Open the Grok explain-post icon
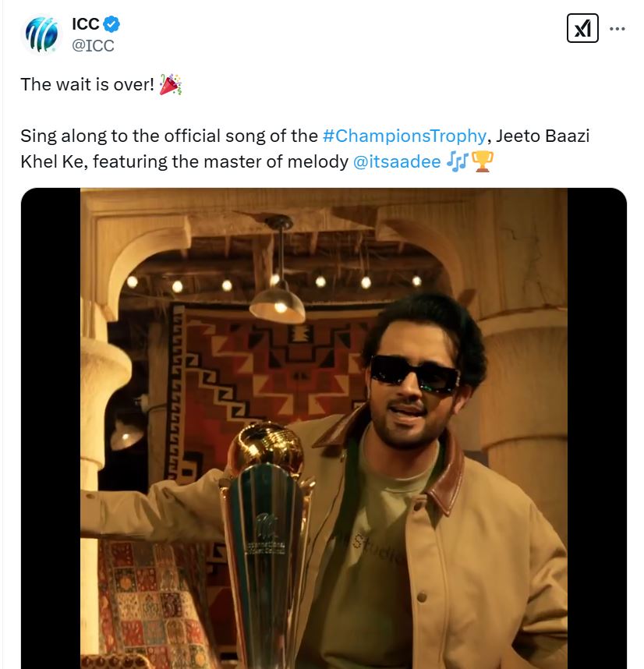Viewport: 644px width, 669px height. (x=582, y=29)
